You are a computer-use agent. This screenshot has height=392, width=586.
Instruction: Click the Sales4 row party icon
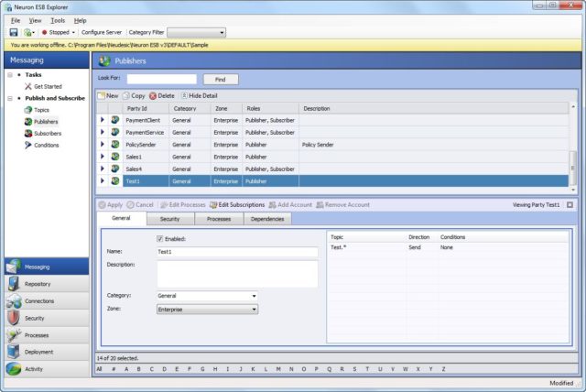[115, 169]
